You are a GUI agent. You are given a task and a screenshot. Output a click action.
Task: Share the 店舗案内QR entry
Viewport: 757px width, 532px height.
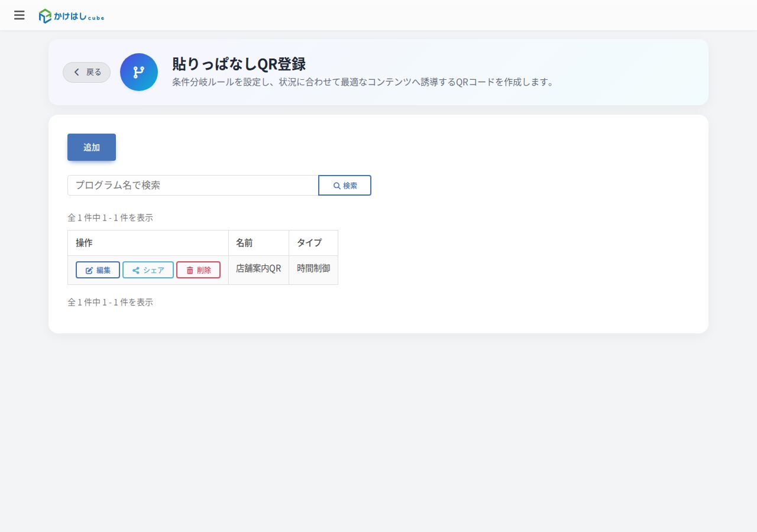coord(148,270)
